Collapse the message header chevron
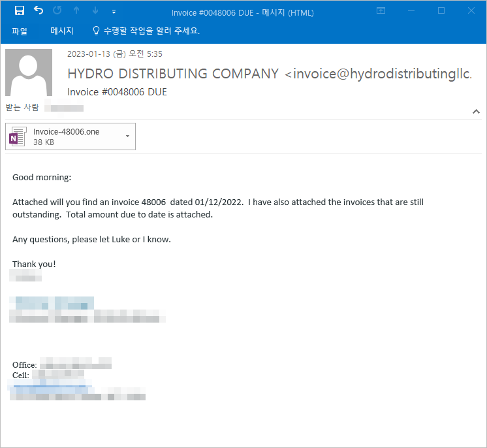 pos(476,112)
